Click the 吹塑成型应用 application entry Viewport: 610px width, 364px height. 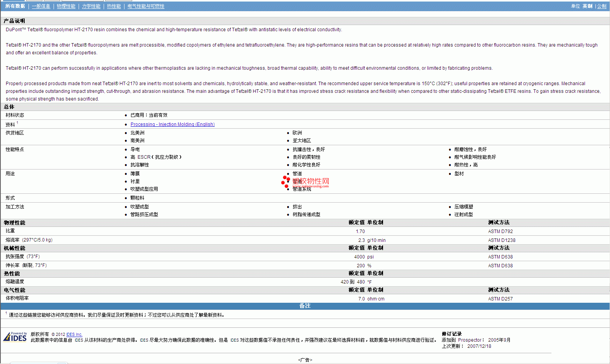click(x=144, y=189)
